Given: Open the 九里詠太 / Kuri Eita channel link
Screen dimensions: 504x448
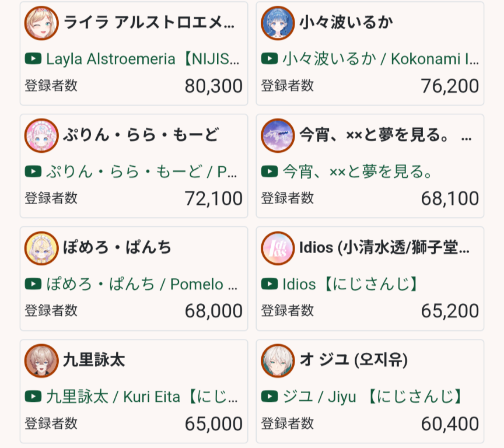Looking at the screenshot, I should click(x=142, y=397).
